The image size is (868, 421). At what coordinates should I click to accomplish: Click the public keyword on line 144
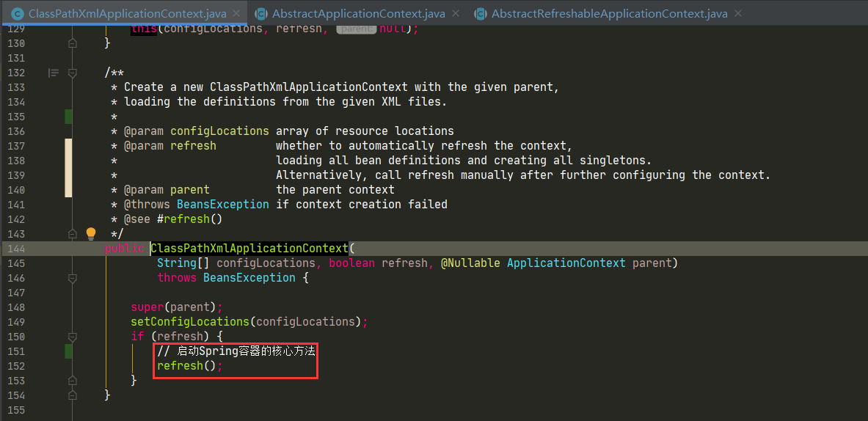point(124,248)
